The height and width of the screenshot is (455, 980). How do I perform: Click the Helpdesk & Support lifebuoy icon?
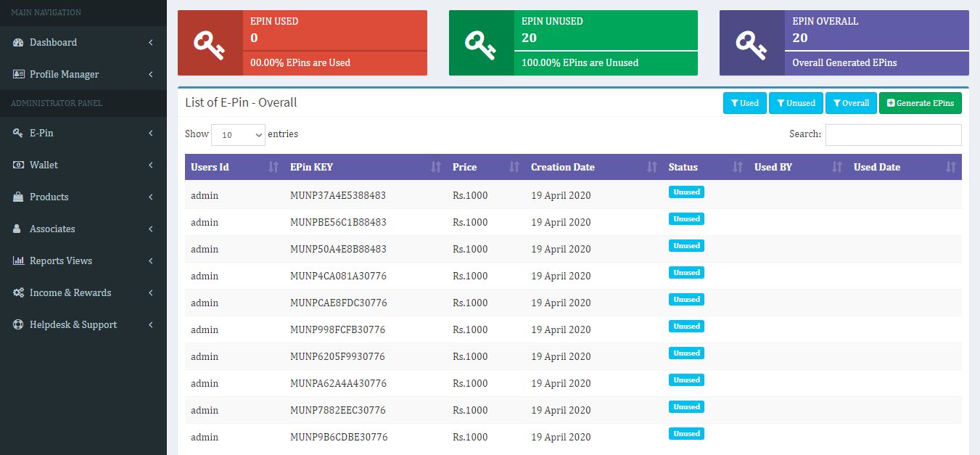(18, 325)
